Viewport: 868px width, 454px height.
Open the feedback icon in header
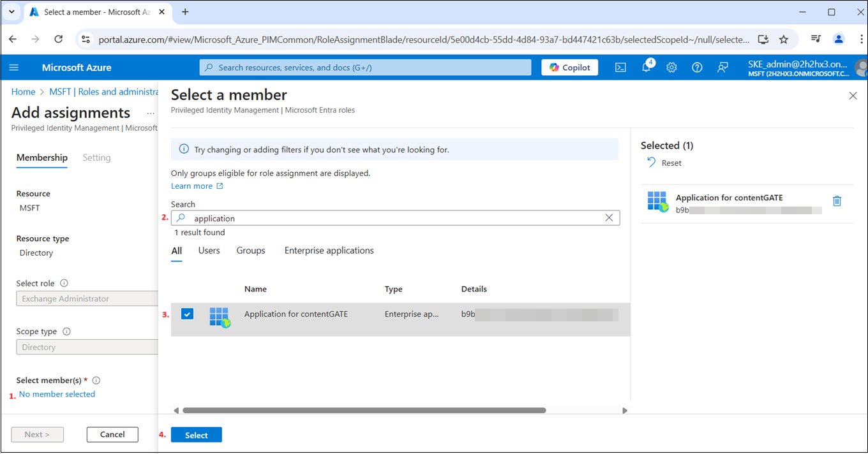pos(722,68)
